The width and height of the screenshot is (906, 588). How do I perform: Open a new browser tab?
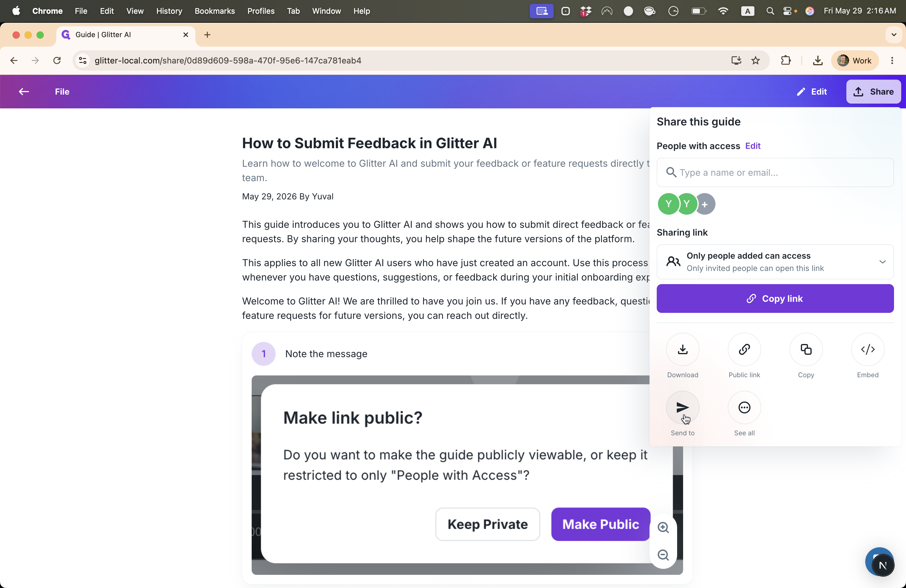pyautogui.click(x=207, y=35)
